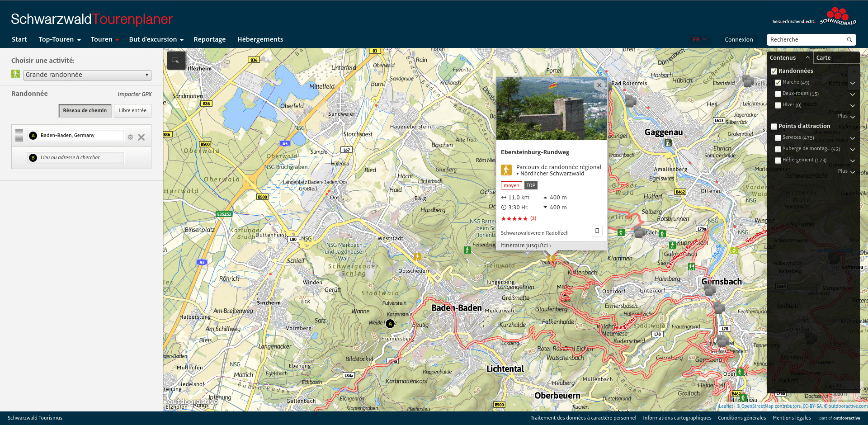Expand the Deux-roues (15) chevron
868x425 pixels.
(x=853, y=94)
